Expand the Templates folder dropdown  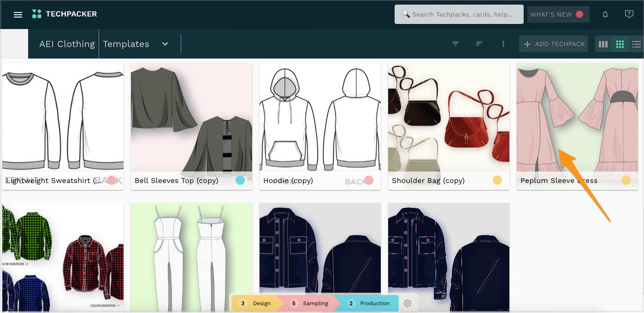click(165, 44)
